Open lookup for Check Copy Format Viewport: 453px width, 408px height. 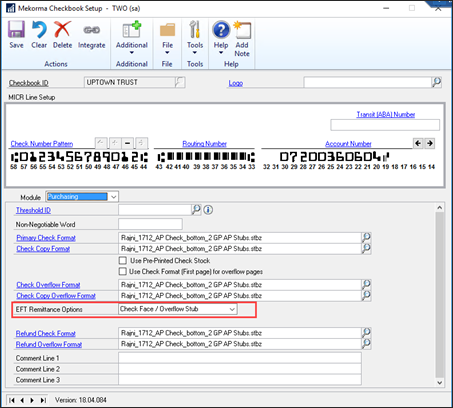tap(366, 248)
